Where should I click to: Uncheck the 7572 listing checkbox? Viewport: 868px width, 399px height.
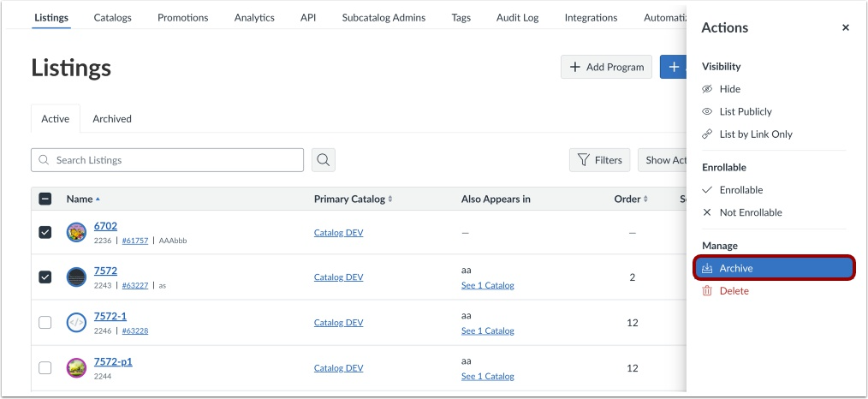coord(45,277)
